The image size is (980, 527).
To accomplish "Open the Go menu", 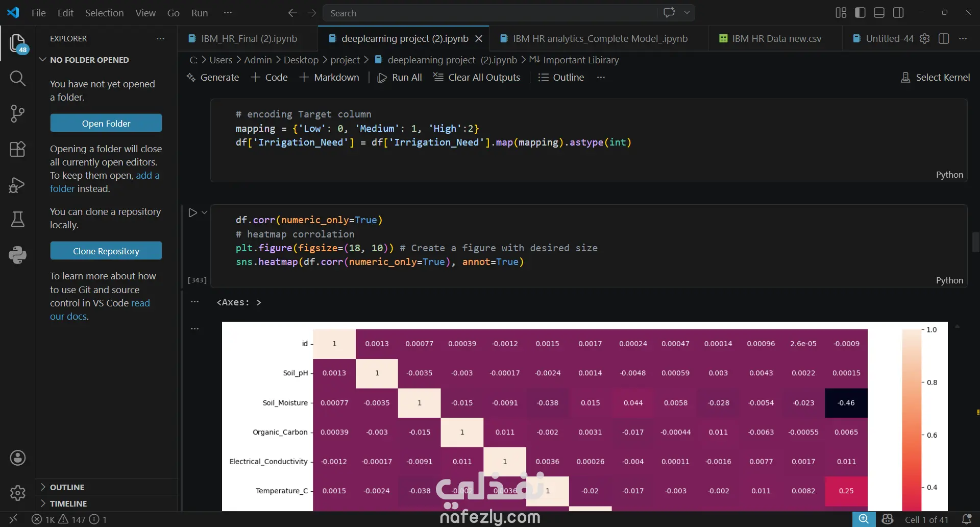I will 174,13.
